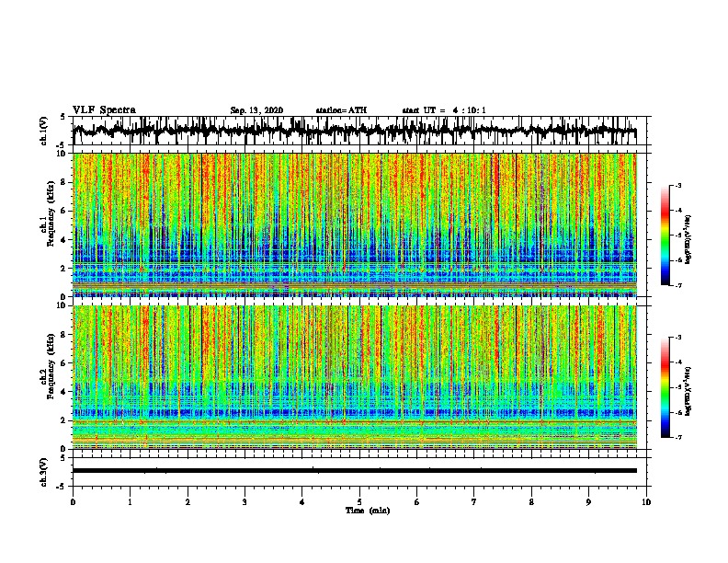
Task: Click the "VLF Spectra" plot title
Action: (x=104, y=110)
